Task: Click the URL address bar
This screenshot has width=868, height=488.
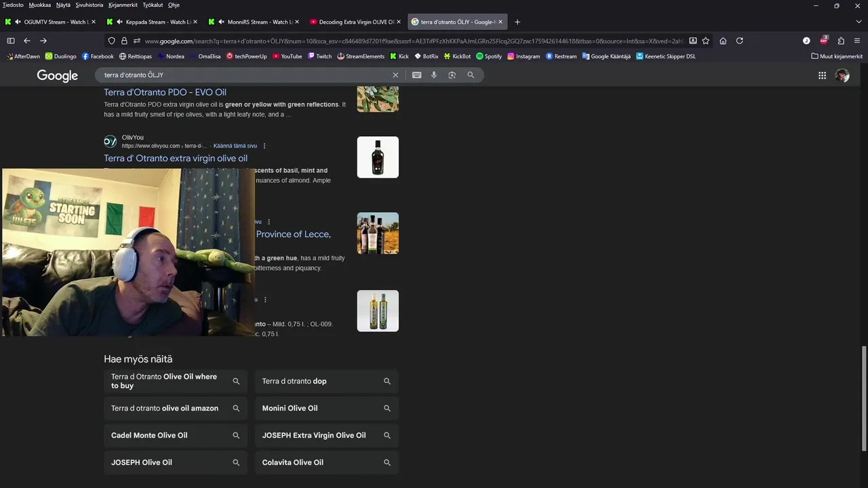Action: 414,41
